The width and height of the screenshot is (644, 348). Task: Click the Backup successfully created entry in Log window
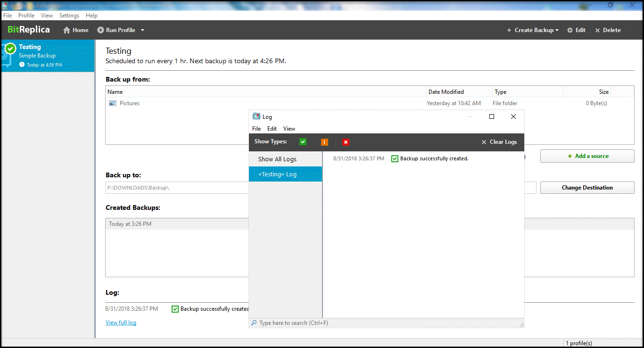(x=434, y=158)
